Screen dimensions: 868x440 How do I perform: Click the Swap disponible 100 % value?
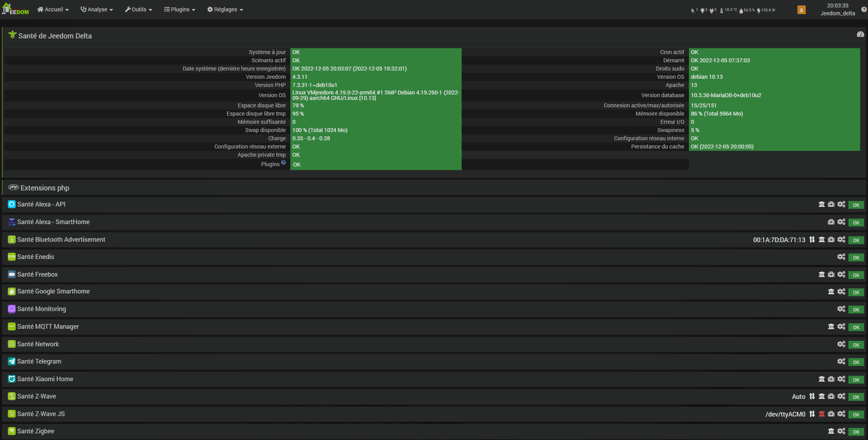coord(320,130)
